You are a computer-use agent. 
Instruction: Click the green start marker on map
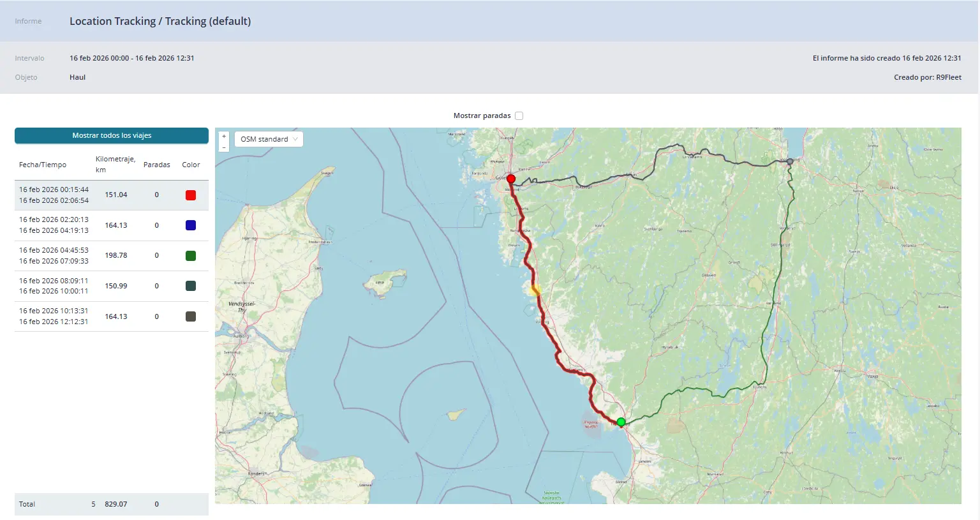[x=621, y=422]
